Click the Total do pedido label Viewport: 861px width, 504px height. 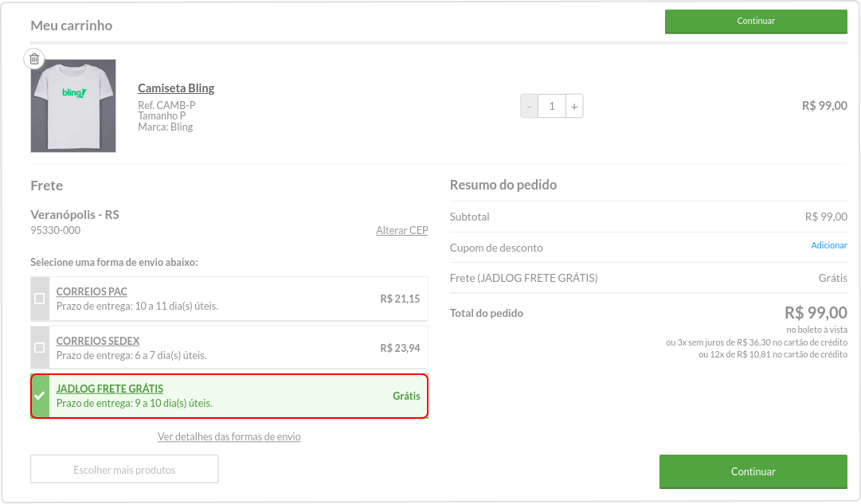click(x=487, y=313)
